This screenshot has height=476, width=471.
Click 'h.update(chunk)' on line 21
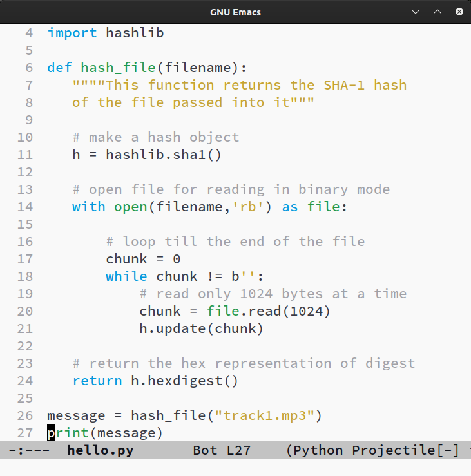(x=201, y=328)
